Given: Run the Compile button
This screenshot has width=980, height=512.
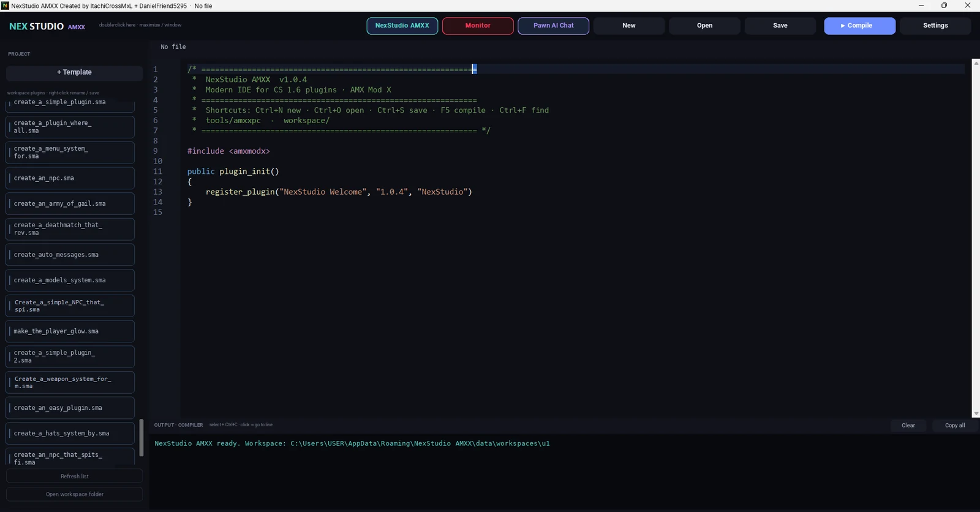Looking at the screenshot, I should tap(859, 26).
